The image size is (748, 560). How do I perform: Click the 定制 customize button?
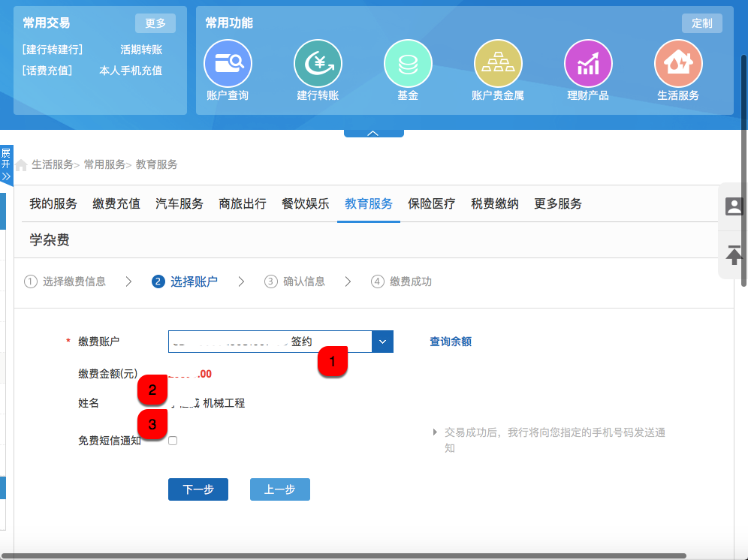[x=701, y=23]
